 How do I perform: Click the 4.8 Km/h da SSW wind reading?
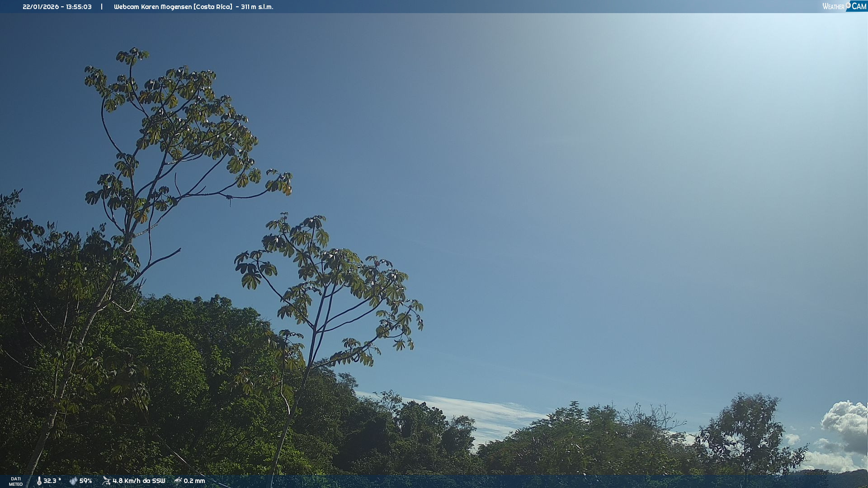pos(139,481)
